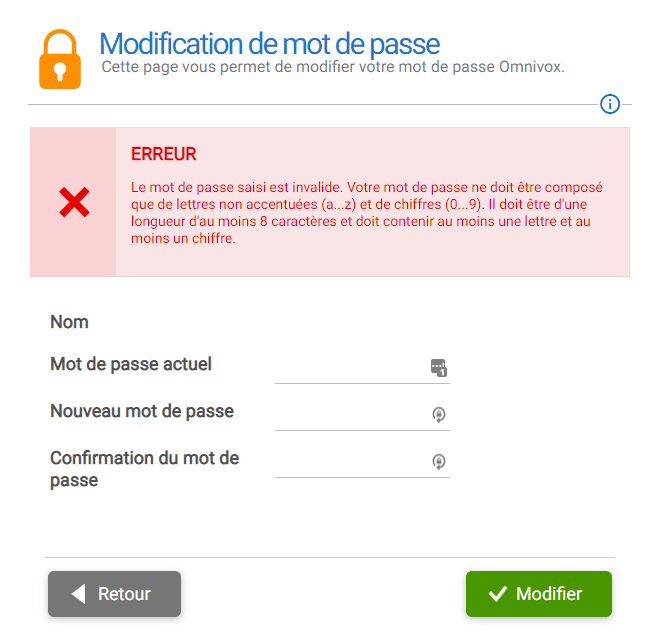The height and width of the screenshot is (641, 669).
Task: Click the left arrow on Retour button
Action: pos(78,594)
